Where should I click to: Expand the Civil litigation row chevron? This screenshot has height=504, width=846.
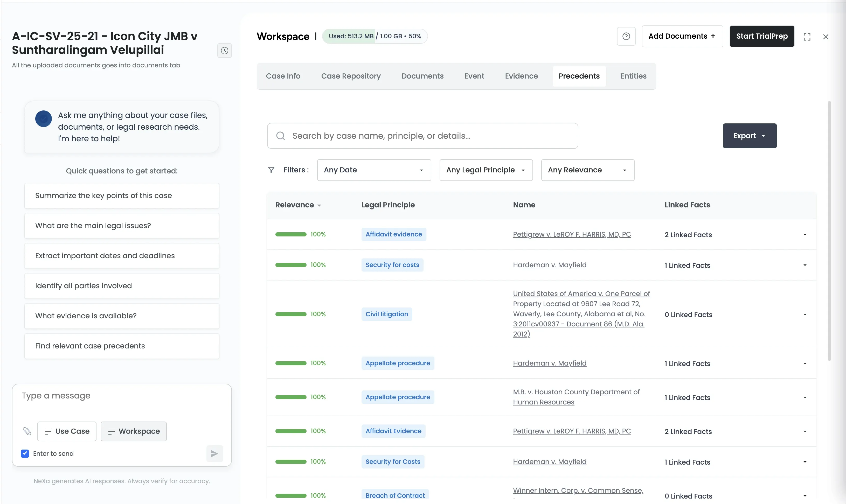pos(805,314)
